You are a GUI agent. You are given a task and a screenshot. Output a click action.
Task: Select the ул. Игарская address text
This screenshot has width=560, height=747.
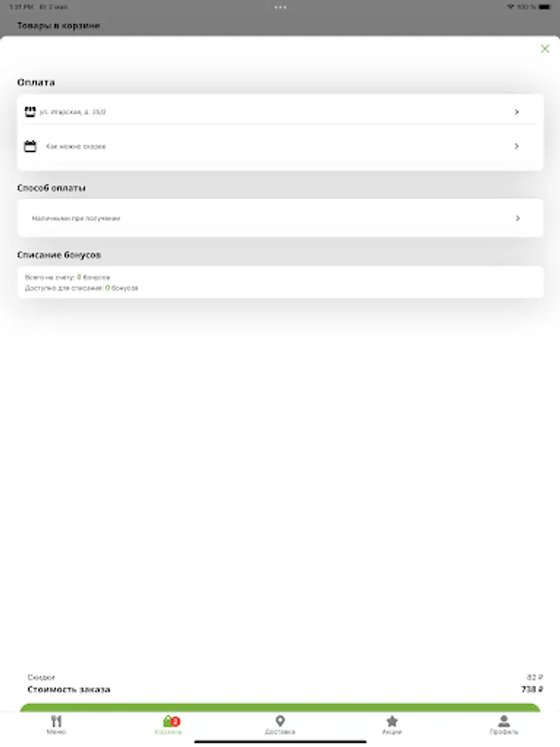point(73,111)
